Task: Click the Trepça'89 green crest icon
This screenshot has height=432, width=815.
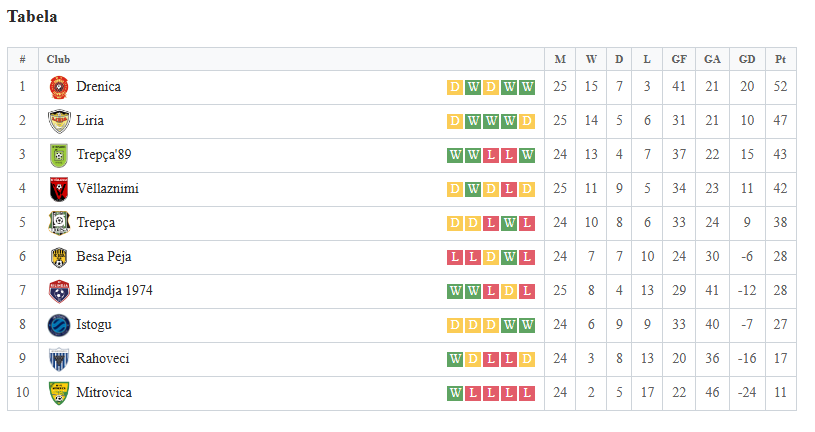Action: [x=59, y=155]
